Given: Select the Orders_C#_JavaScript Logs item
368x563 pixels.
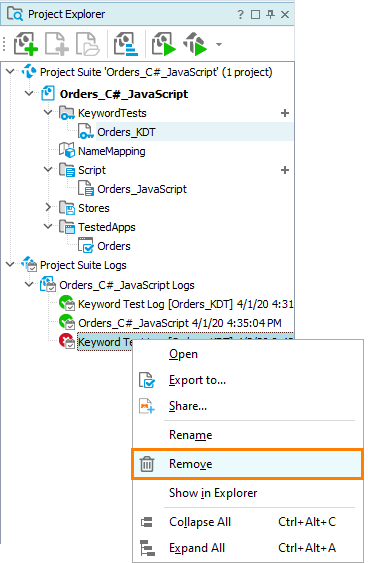Looking at the screenshot, I should tap(127, 285).
